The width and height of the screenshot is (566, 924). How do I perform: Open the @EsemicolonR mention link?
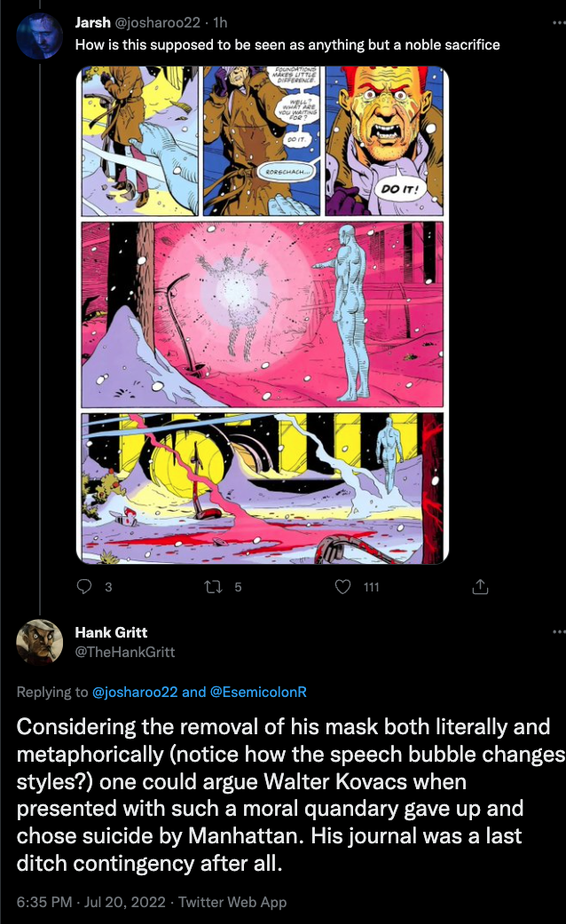pyautogui.click(x=258, y=692)
